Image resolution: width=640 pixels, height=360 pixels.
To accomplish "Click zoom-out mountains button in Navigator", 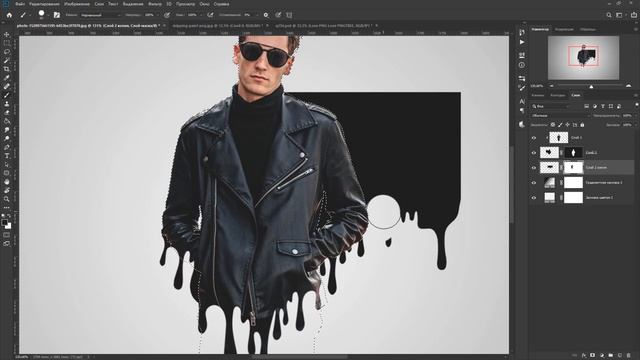I will pyautogui.click(x=552, y=86).
